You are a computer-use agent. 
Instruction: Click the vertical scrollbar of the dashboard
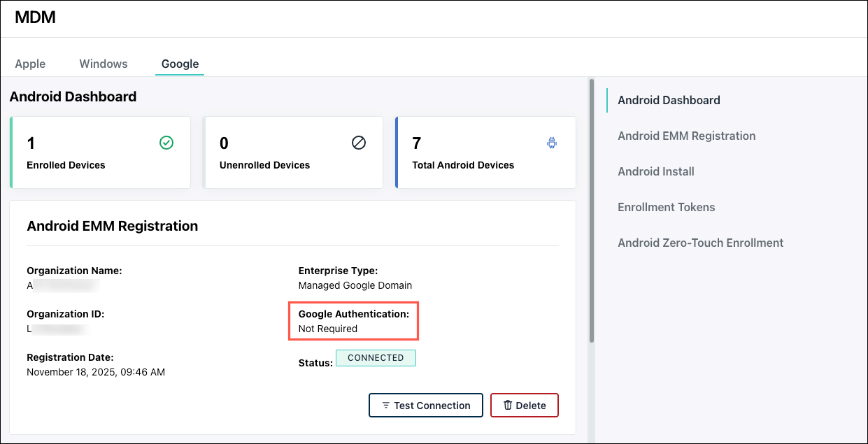point(592,212)
